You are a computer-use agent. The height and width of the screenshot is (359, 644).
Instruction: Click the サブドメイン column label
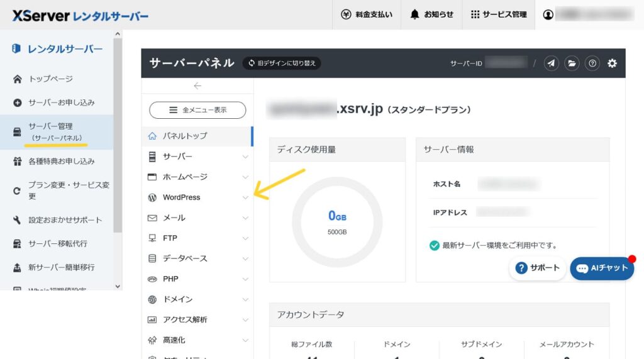point(481,344)
